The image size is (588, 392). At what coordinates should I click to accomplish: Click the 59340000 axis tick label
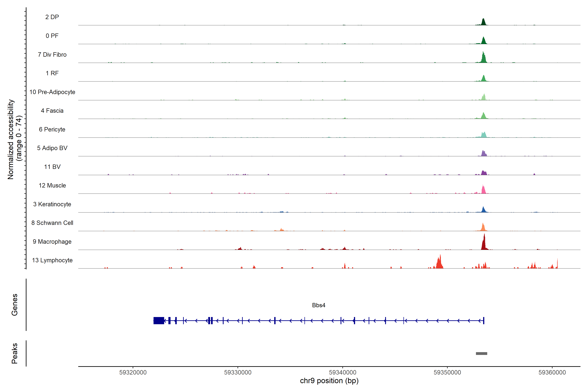(x=343, y=372)
